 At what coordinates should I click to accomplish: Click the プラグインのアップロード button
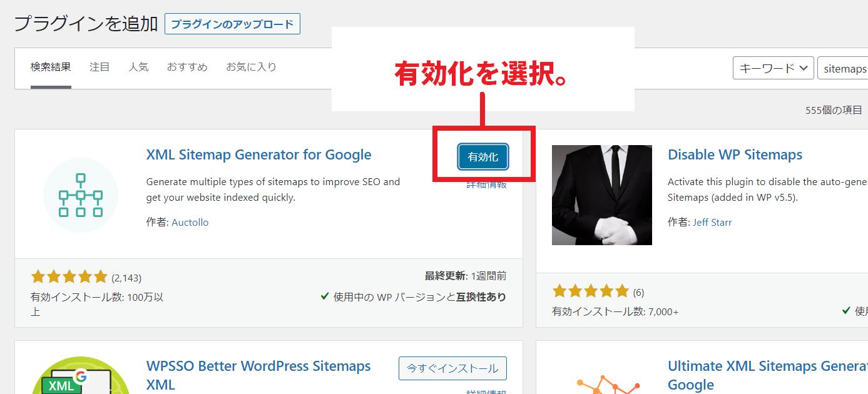point(232,24)
